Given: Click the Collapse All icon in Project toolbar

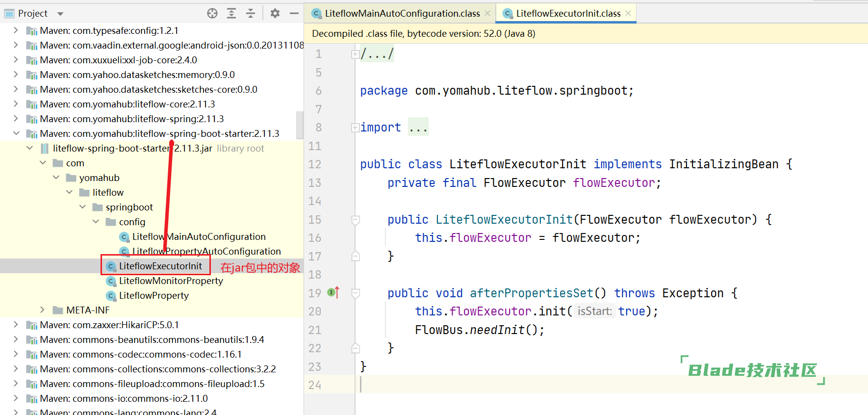Looking at the screenshot, I should (251, 13).
